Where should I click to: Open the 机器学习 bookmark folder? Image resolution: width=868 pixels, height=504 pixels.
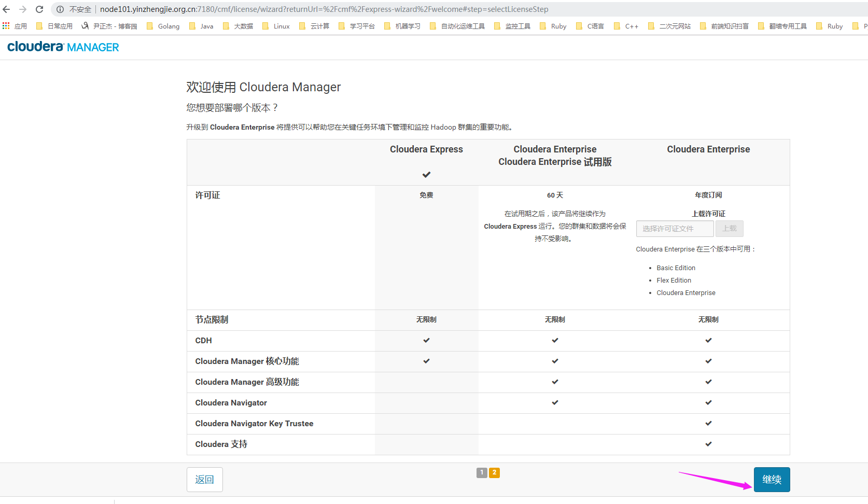(x=402, y=26)
